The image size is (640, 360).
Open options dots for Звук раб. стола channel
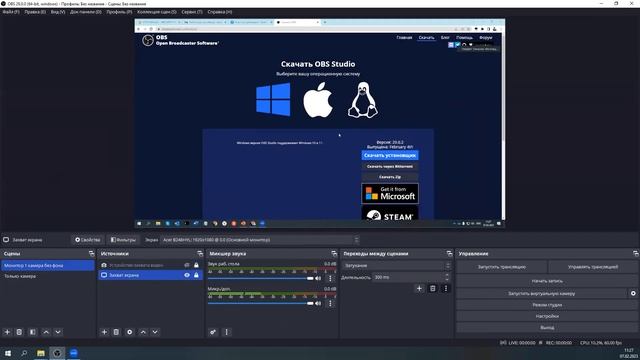point(330,278)
